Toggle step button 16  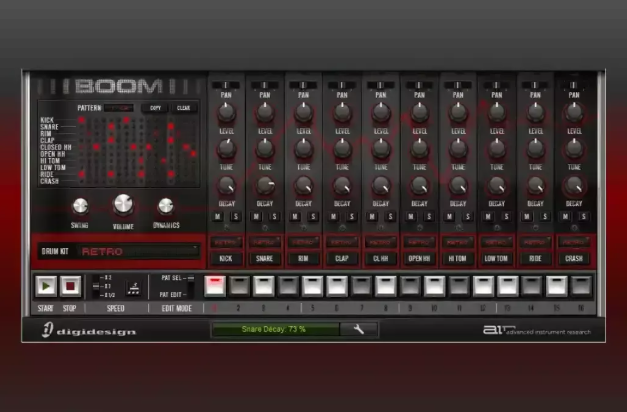581,286
